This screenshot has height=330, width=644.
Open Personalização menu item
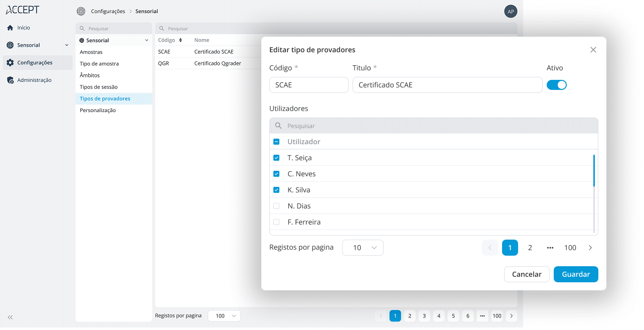tap(98, 110)
